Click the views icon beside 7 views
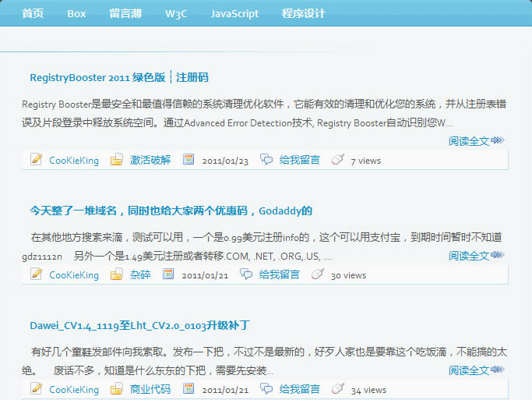The width and height of the screenshot is (532, 400). (x=337, y=160)
